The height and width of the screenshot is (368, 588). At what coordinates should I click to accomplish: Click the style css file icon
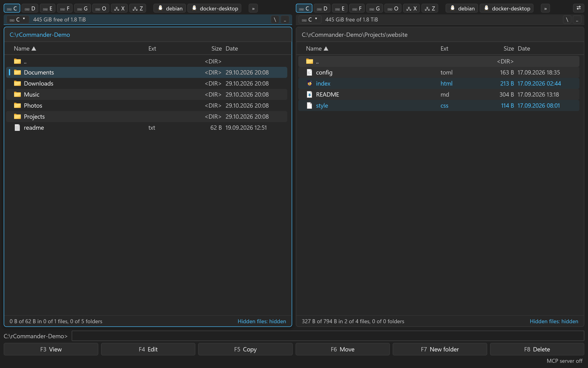310,105
